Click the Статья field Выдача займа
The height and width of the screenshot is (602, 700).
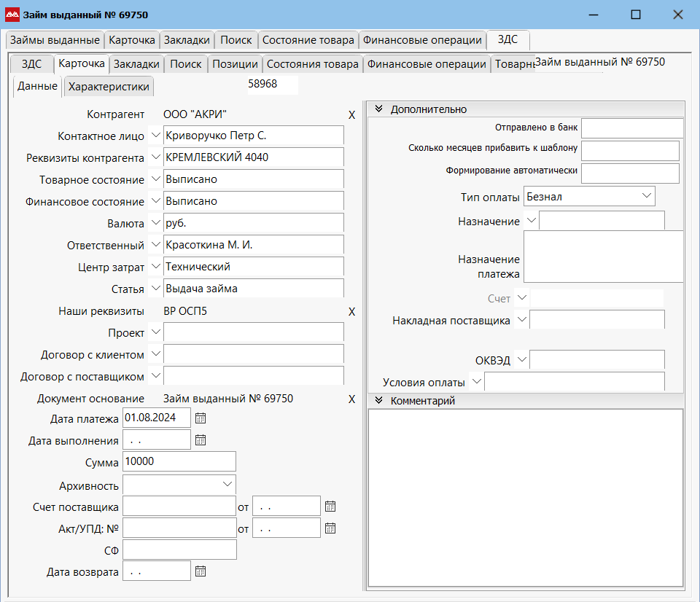click(x=253, y=289)
